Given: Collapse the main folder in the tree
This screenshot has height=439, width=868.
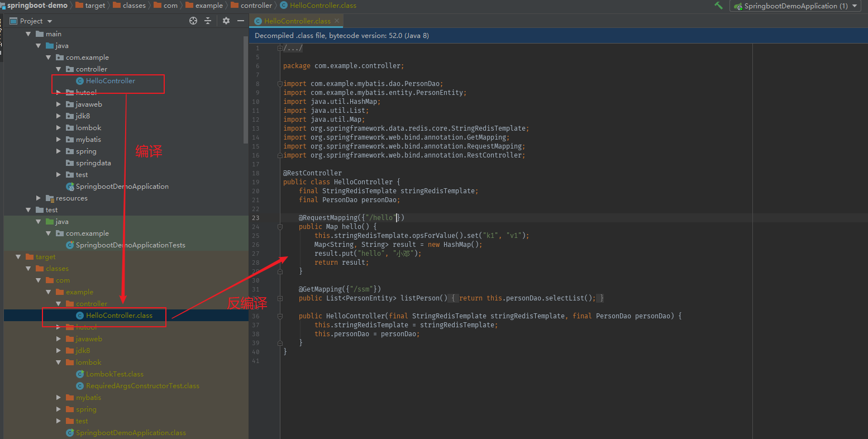Looking at the screenshot, I should [28, 34].
